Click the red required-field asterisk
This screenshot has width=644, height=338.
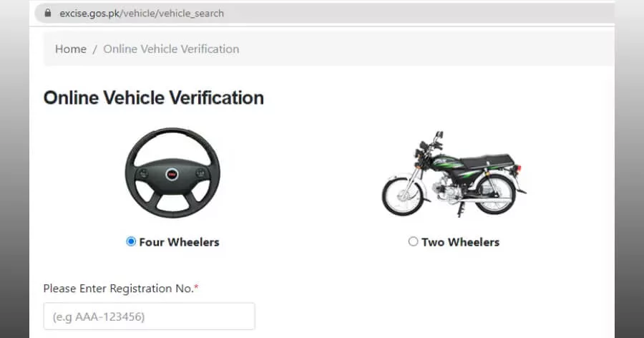(196, 287)
